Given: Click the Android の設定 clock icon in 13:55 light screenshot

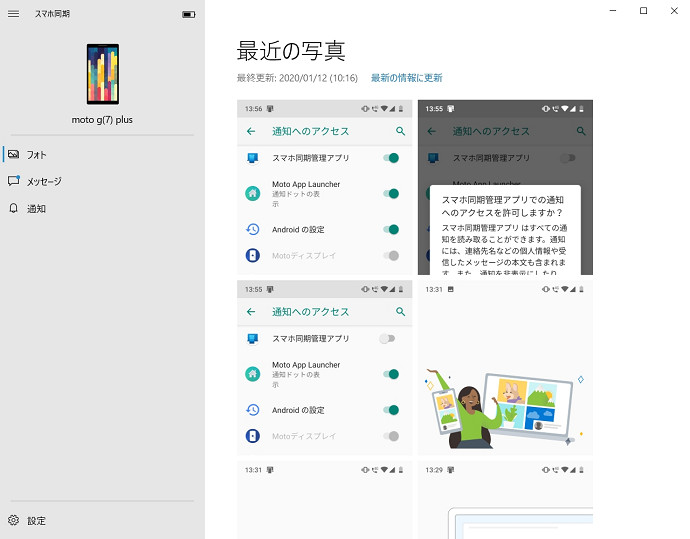Looking at the screenshot, I should point(253,410).
